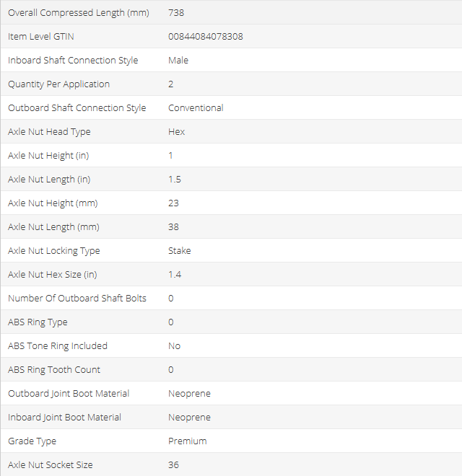The width and height of the screenshot is (462, 476).
Task: Select the ABS Tone Ring Included value No
Action: coord(174,345)
